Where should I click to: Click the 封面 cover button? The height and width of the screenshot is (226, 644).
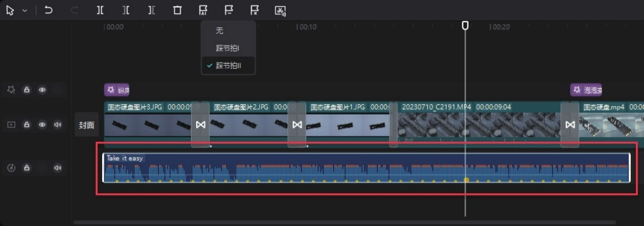click(87, 125)
